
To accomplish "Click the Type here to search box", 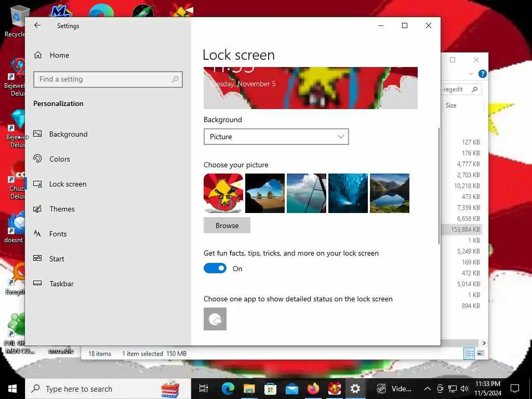I will (x=108, y=389).
